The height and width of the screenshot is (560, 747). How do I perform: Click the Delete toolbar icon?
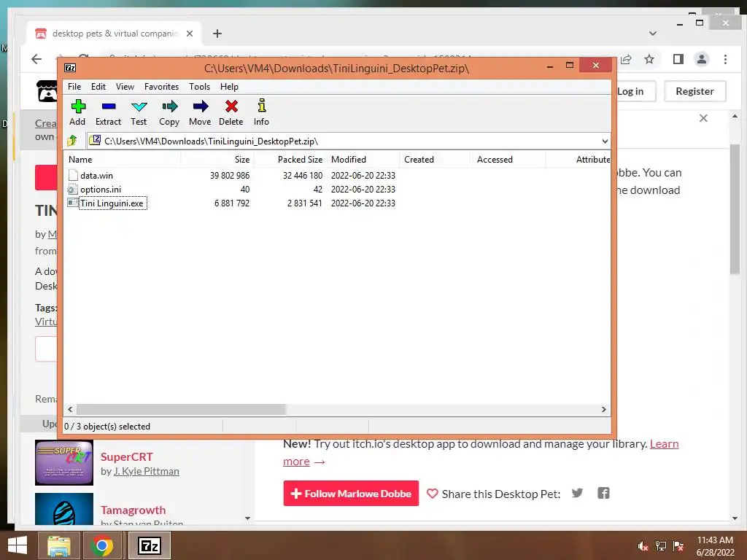(x=231, y=106)
